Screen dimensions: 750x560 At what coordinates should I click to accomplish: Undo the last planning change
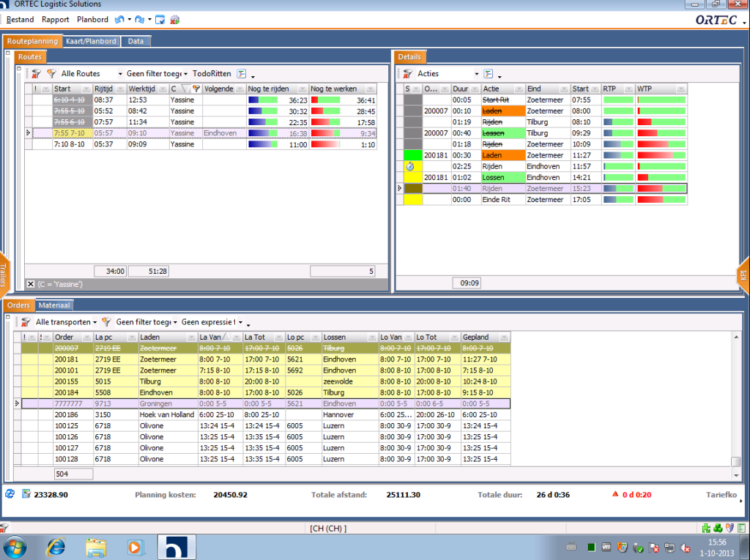(119, 20)
